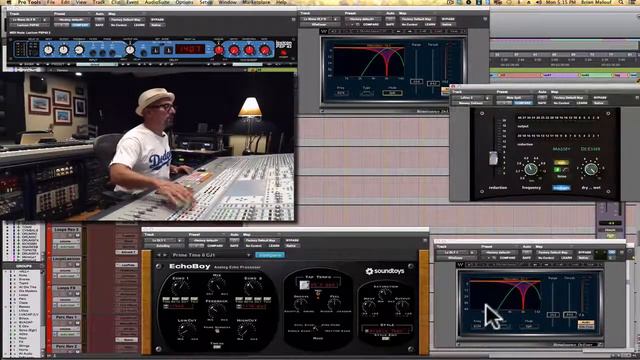This screenshot has height=360, width=640.
Task: Click the Echo 2 knob in EchoBoy
Action: point(253,288)
